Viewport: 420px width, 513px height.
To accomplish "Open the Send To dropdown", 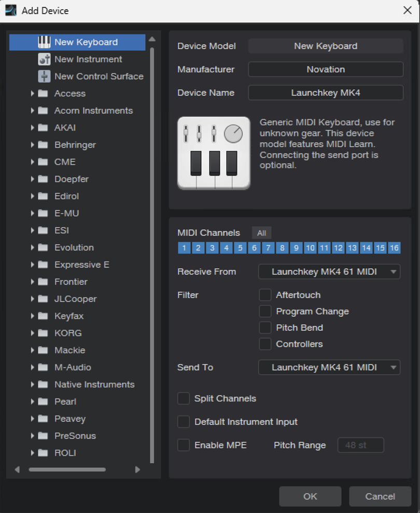I will [329, 367].
